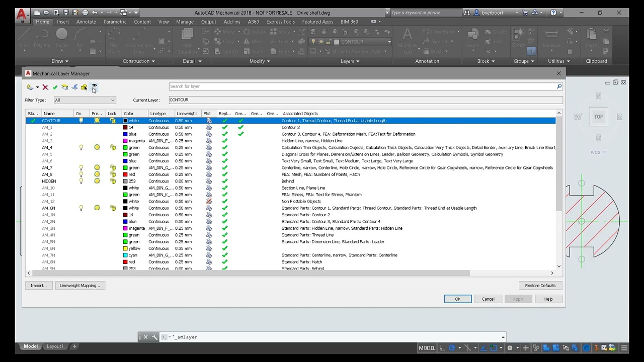
Task: Click the wrench customize icon on command line
Action: 154,337
